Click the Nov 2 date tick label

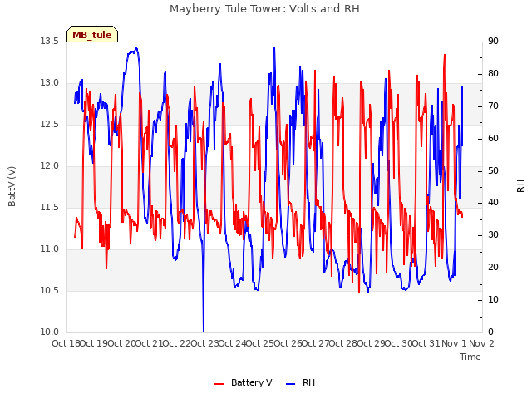(482, 343)
